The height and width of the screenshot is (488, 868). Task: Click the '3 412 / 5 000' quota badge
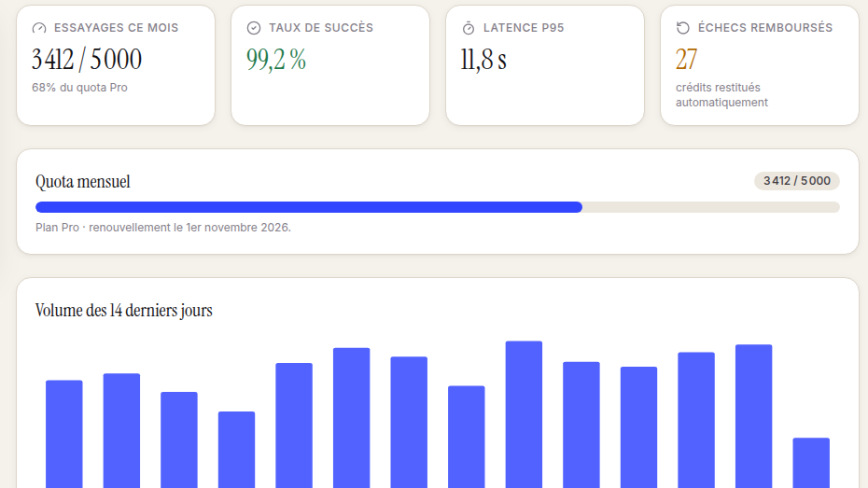[x=796, y=181]
